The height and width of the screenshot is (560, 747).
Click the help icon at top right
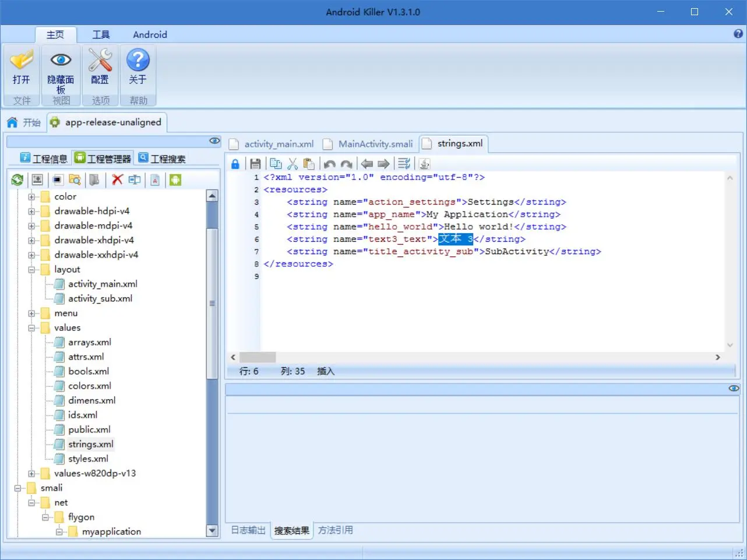coord(738,34)
